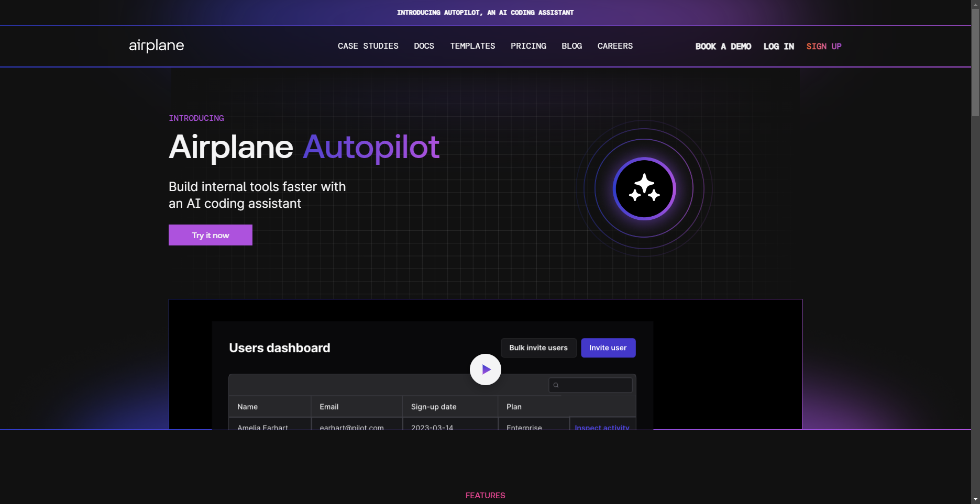The image size is (980, 504).
Task: Open the Docs nav link
Action: (424, 46)
